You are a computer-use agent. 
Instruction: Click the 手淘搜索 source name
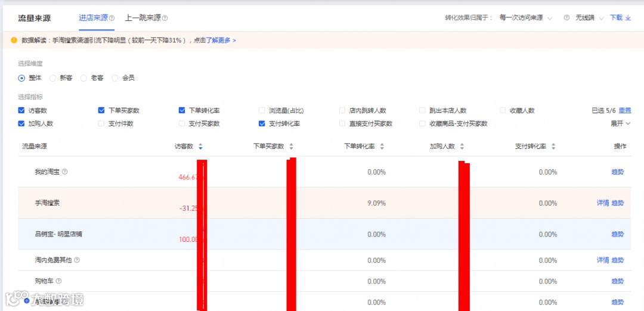pyautogui.click(x=47, y=203)
